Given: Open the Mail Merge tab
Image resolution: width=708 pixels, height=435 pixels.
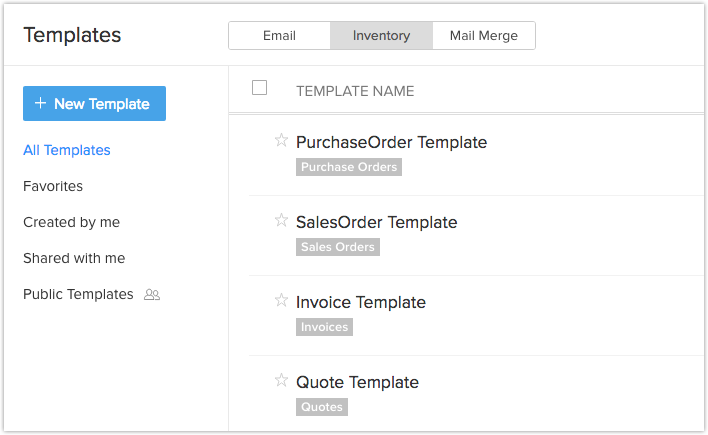Looking at the screenshot, I should (484, 36).
